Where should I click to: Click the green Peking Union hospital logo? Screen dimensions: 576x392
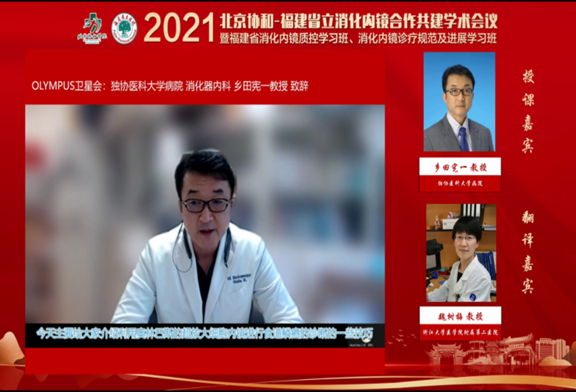(92, 28)
